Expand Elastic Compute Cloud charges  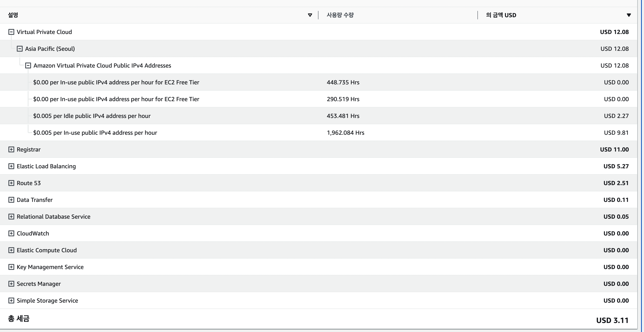11,250
